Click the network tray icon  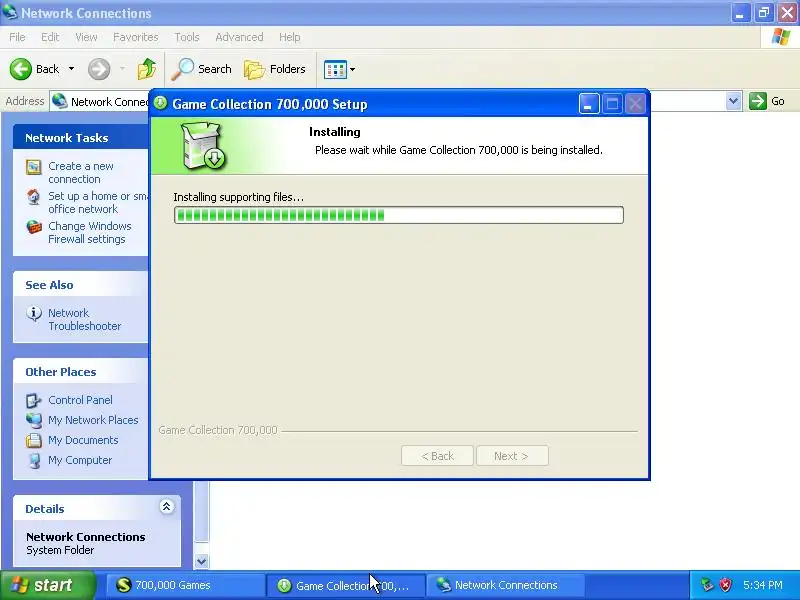707,585
